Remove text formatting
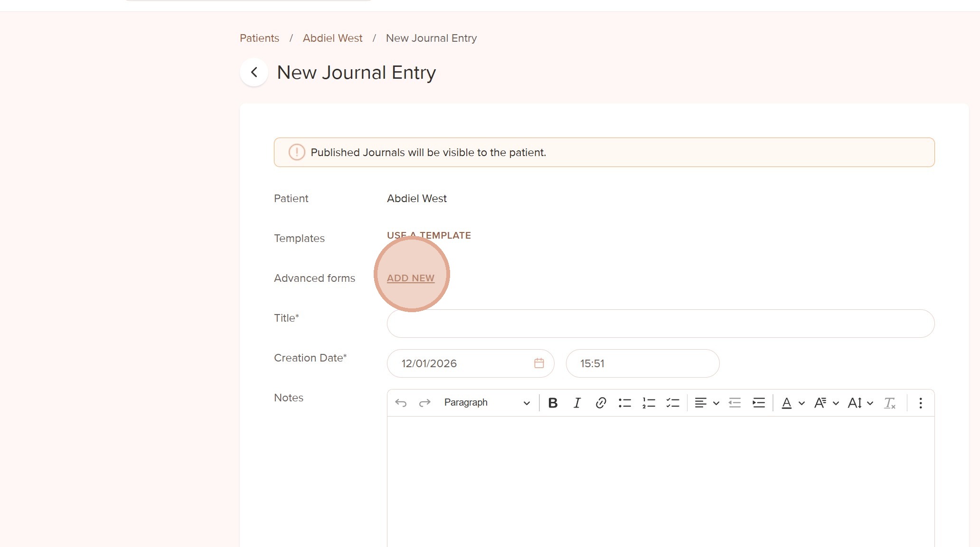The width and height of the screenshot is (980, 547). pyautogui.click(x=889, y=403)
